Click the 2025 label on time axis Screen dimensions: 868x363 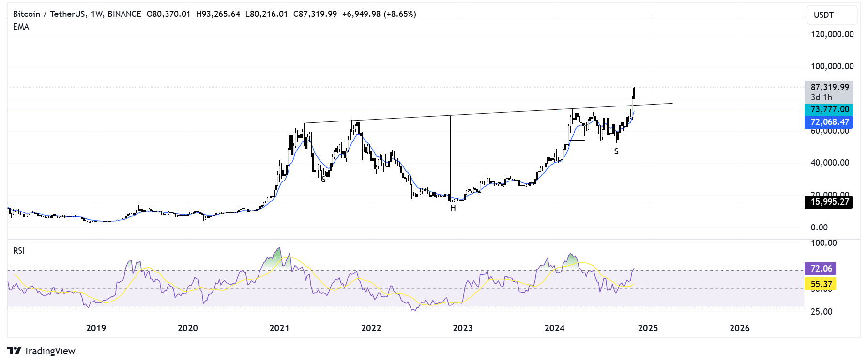(648, 328)
